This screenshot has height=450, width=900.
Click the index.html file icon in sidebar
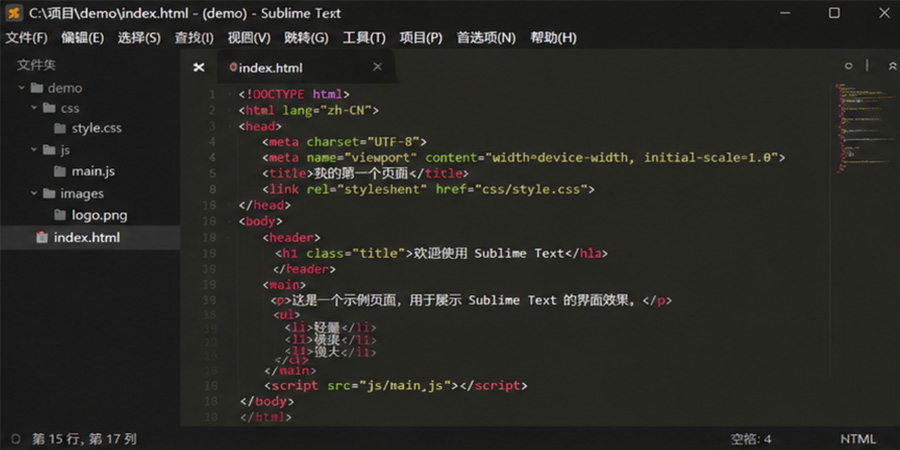coord(41,237)
